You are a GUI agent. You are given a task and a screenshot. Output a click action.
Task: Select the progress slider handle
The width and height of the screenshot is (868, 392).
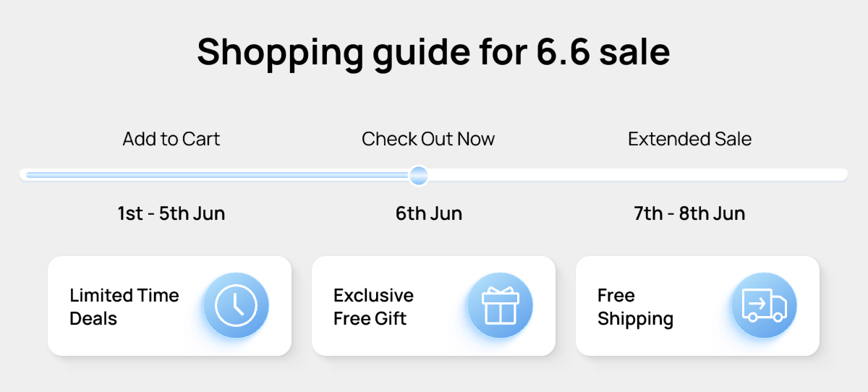[418, 175]
